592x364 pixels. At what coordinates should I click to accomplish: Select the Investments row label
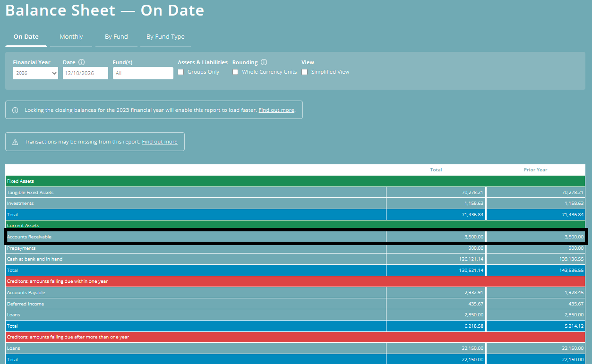click(x=20, y=203)
